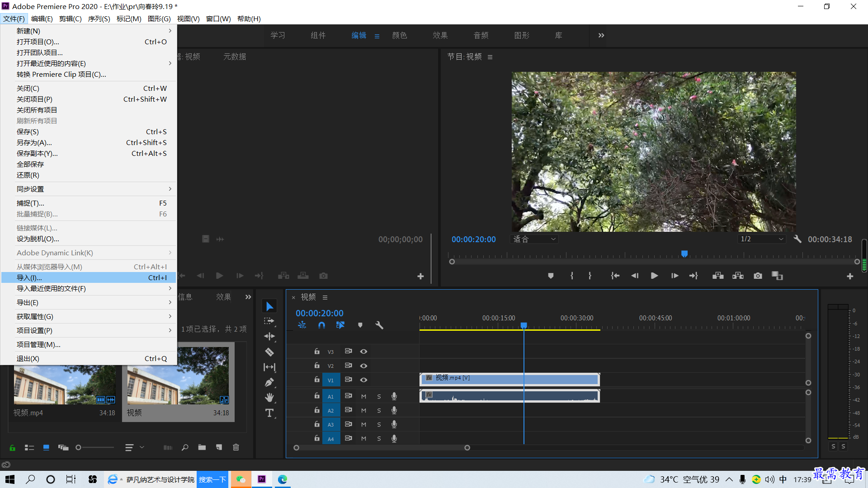
Task: Open Timeline Display Settings wrench
Action: click(379, 325)
